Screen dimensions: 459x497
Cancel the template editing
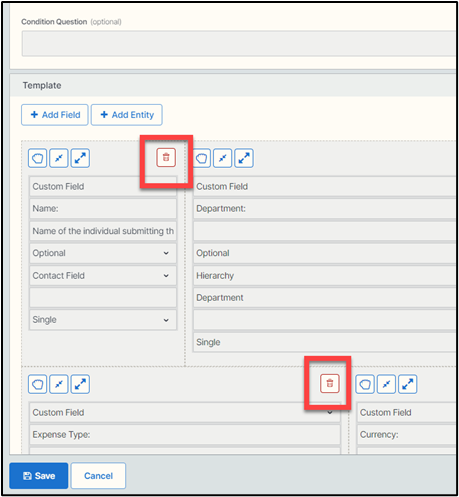[98, 476]
